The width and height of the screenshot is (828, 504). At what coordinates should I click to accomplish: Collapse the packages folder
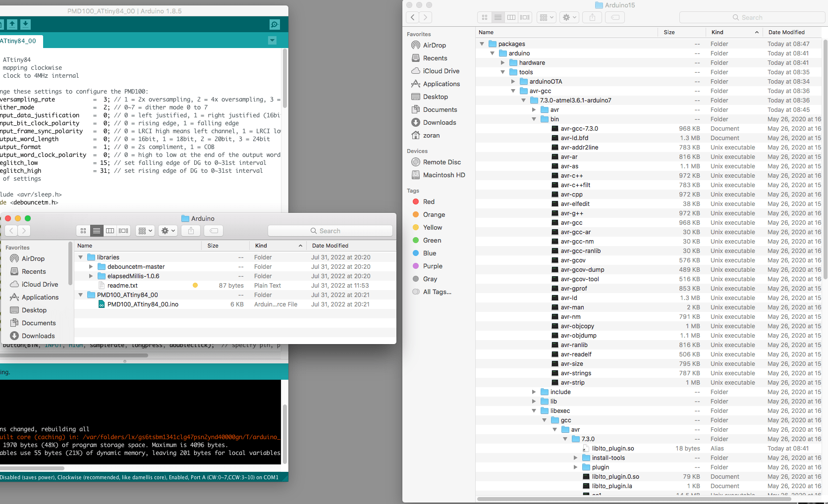[482, 44]
